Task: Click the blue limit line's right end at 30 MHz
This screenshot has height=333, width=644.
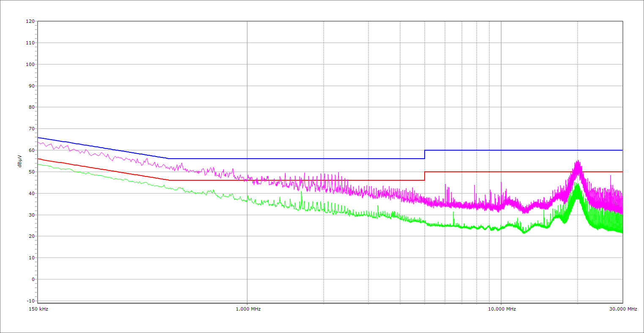Action: point(622,150)
